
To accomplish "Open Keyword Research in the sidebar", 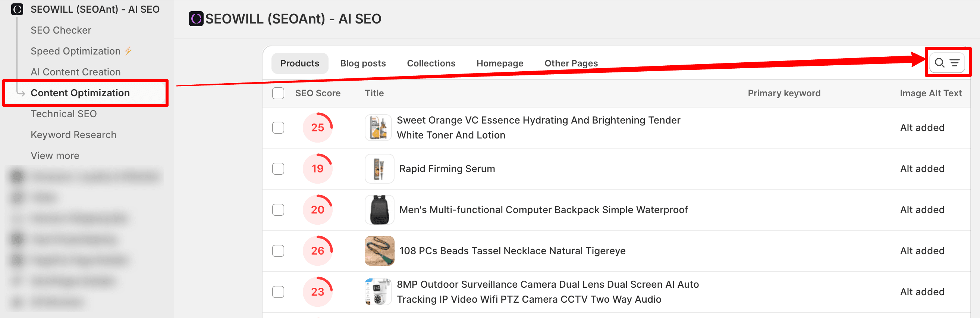I will [x=73, y=134].
